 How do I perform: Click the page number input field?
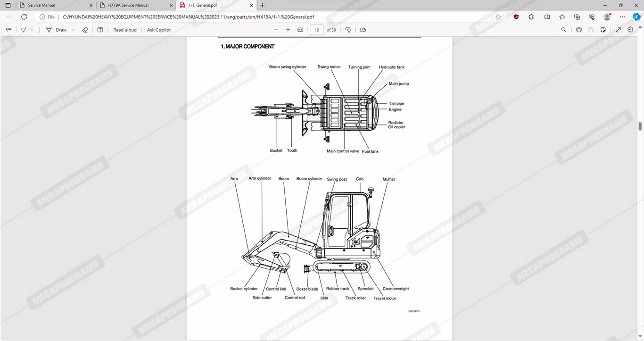[317, 30]
